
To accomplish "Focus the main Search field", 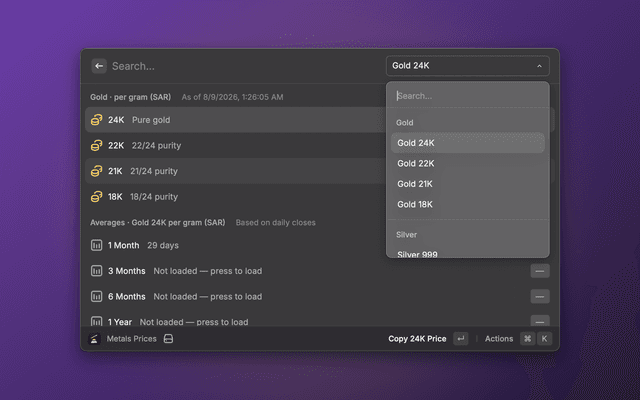I will 245,66.
